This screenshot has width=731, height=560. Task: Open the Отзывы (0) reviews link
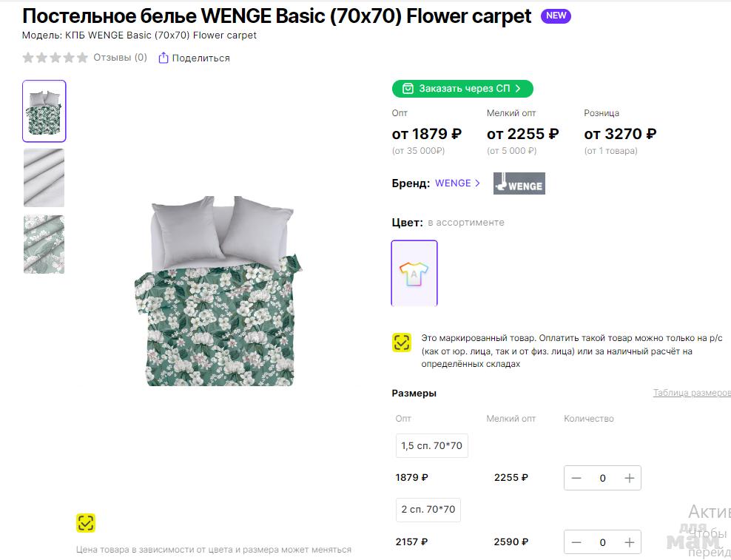click(x=120, y=58)
